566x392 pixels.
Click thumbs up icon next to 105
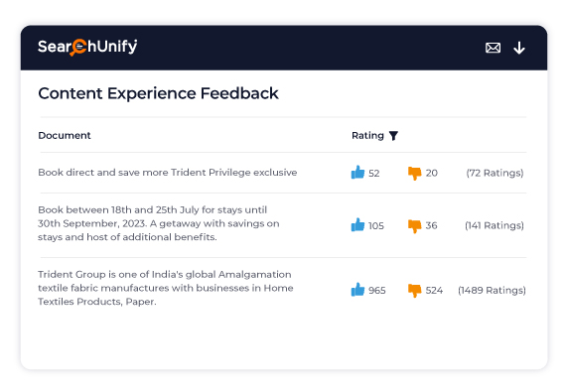[357, 224]
